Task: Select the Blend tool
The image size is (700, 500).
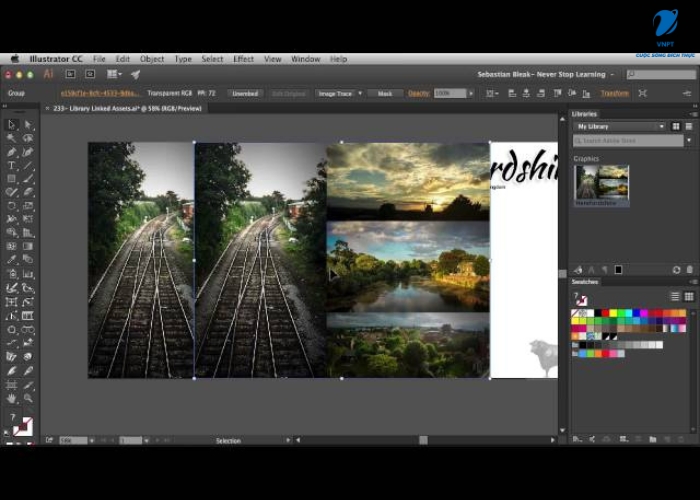Action: click(28, 259)
